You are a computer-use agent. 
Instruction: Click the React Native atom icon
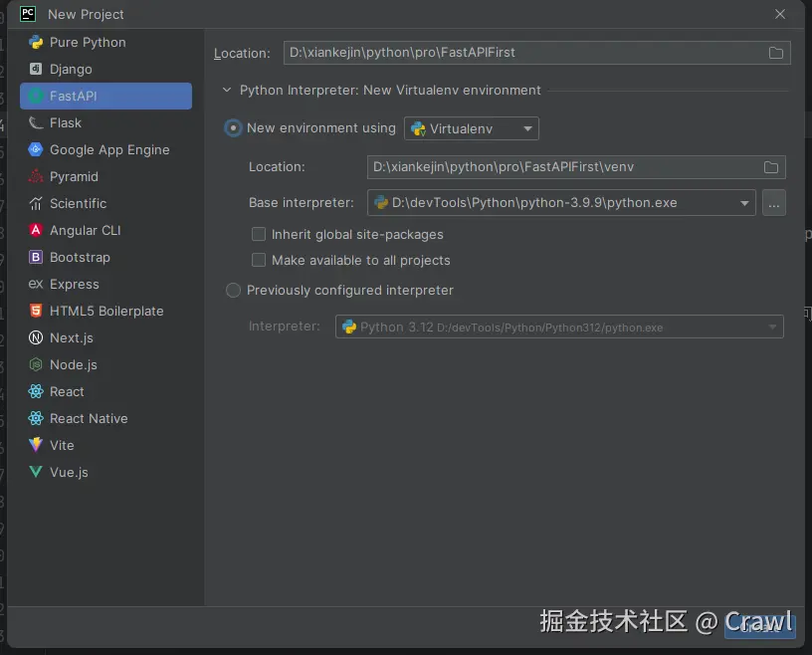point(36,418)
